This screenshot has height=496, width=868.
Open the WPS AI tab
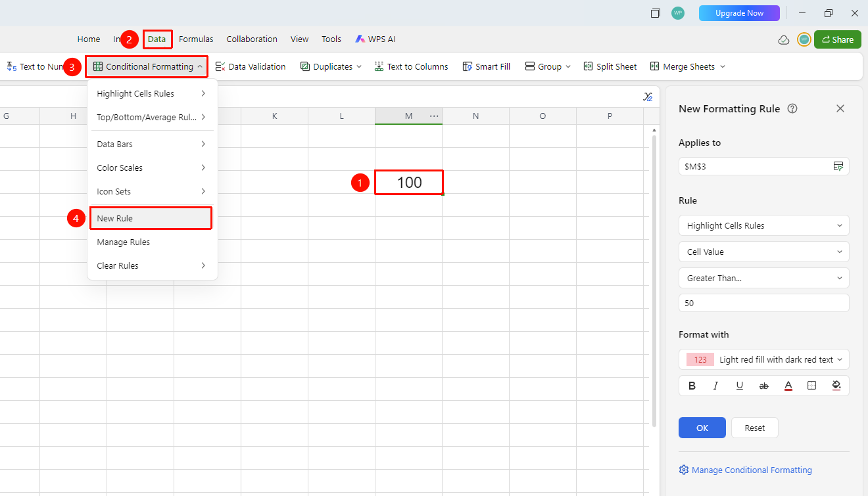pyautogui.click(x=375, y=39)
